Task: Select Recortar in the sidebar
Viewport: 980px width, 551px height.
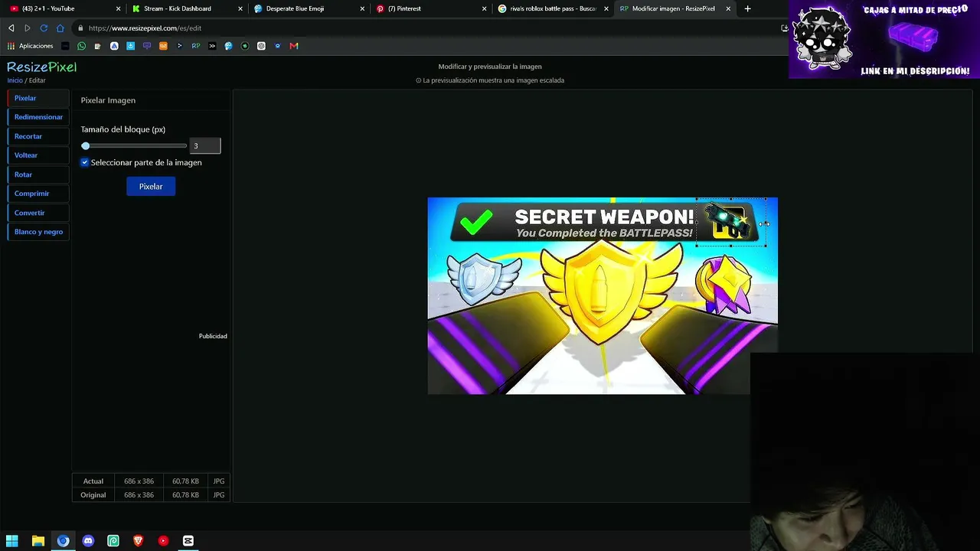Action: point(38,136)
